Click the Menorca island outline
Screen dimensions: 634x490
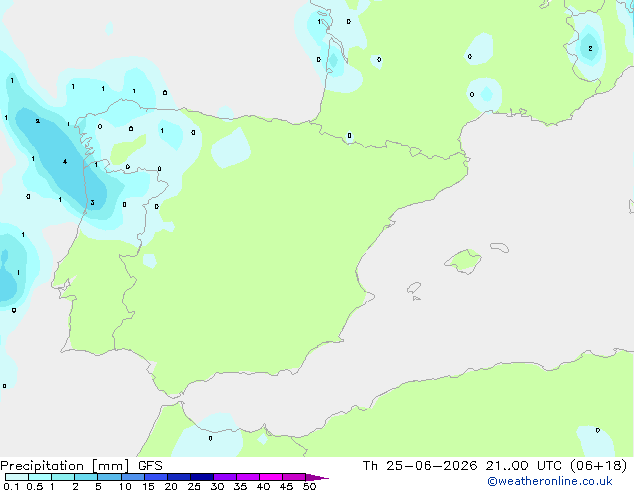pyautogui.click(x=499, y=247)
